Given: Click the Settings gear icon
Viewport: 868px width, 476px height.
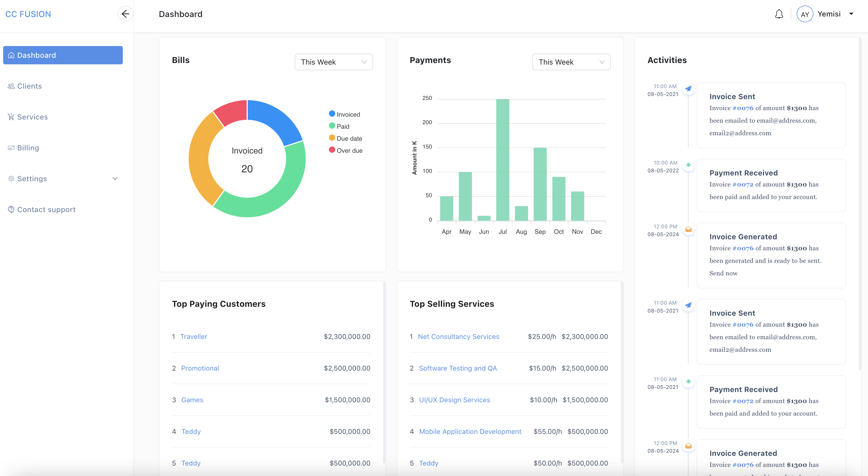Looking at the screenshot, I should [11, 178].
